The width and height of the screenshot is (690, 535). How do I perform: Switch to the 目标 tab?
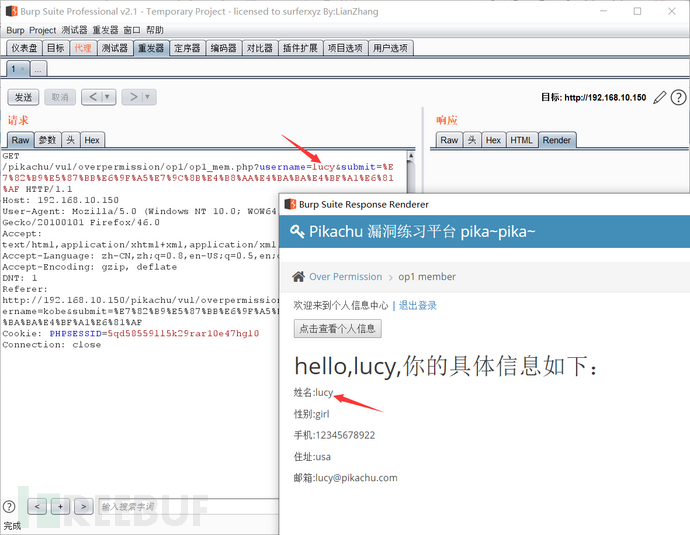(x=56, y=48)
